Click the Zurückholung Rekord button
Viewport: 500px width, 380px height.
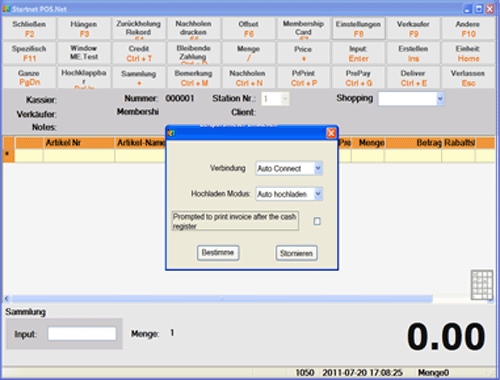point(139,29)
